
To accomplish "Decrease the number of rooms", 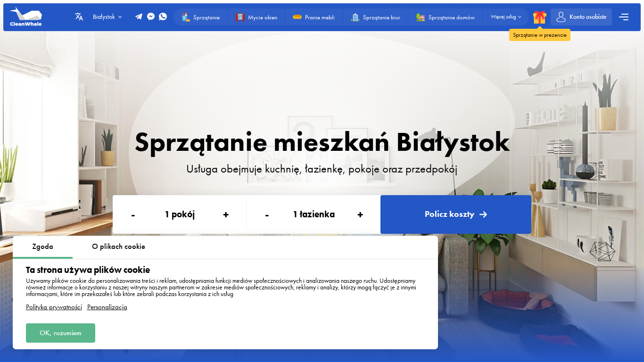I will pos(133,215).
